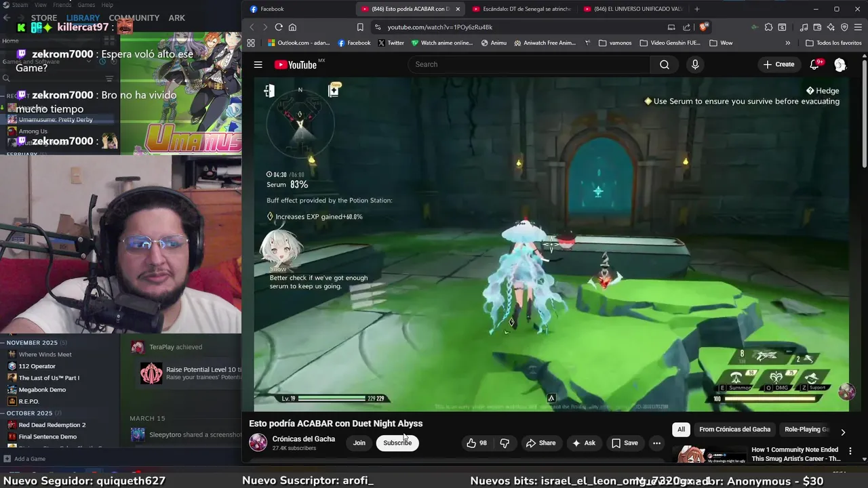868x488 pixels.
Task: Open the Twitter bookmark
Action: pyautogui.click(x=391, y=43)
